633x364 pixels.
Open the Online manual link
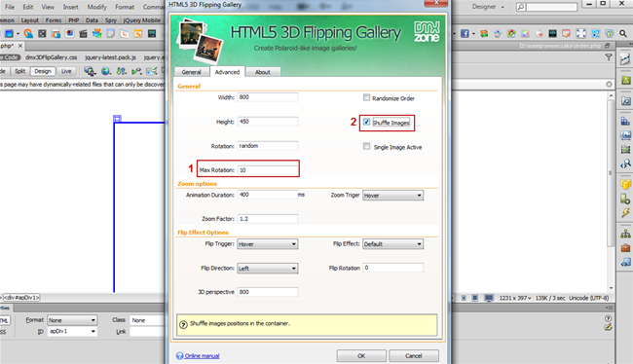[202, 356]
